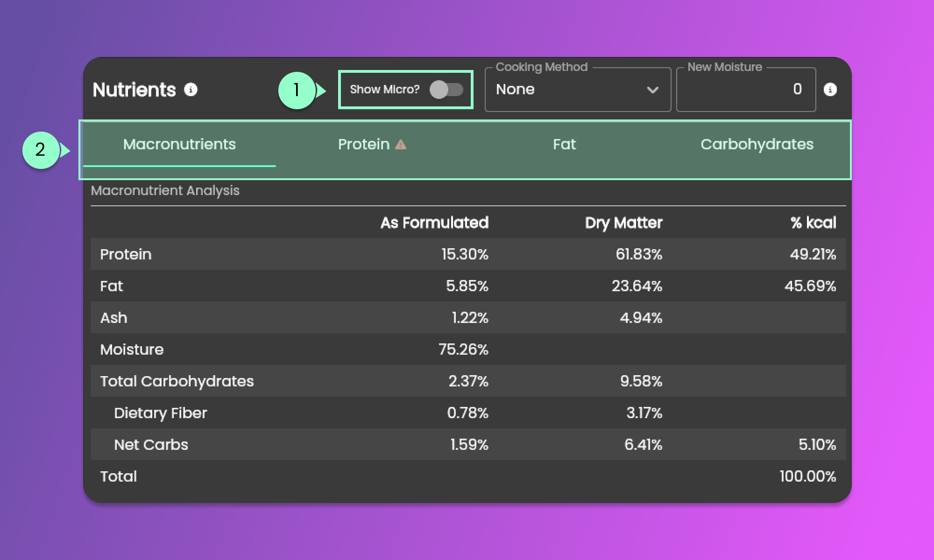Click the Show Micro? label text
The width and height of the screenshot is (934, 560).
click(385, 89)
